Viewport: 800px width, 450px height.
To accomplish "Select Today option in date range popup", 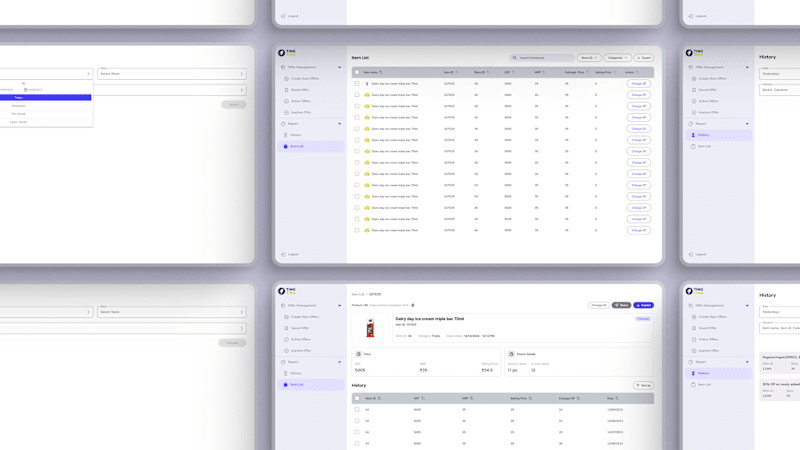I will click(45, 97).
